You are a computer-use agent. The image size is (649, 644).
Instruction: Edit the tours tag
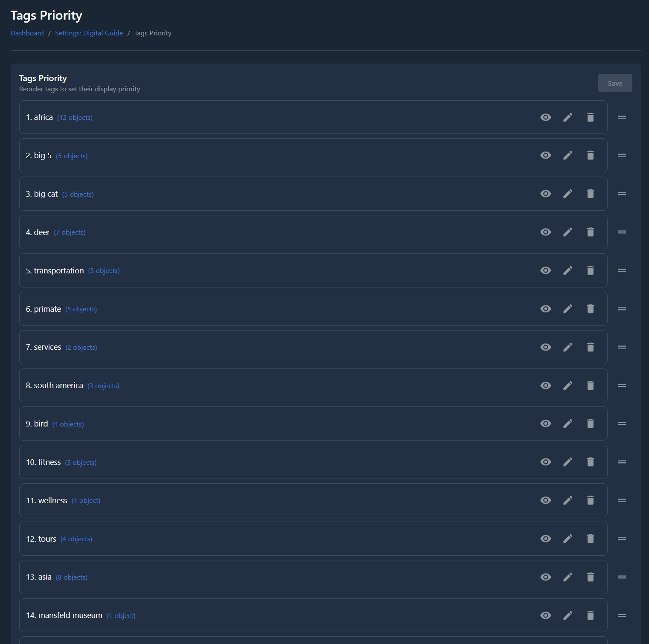pos(568,539)
